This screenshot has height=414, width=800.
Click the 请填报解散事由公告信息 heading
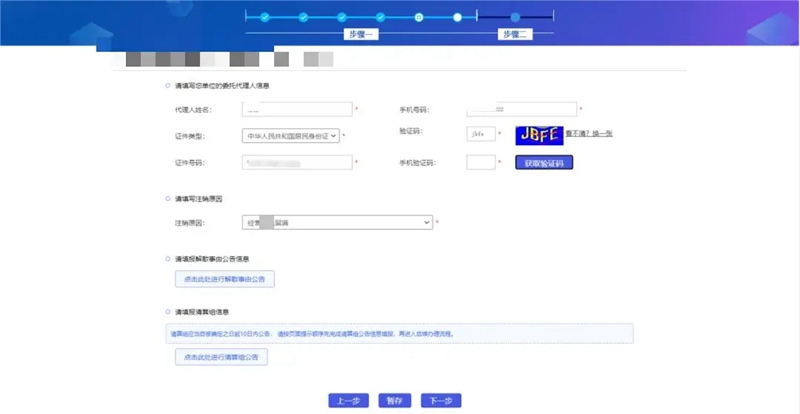tap(212, 259)
